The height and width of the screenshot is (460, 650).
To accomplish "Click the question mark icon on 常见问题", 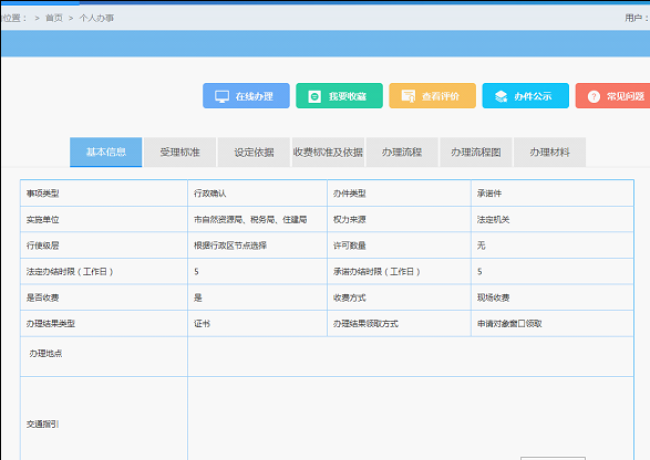I will [x=593, y=97].
